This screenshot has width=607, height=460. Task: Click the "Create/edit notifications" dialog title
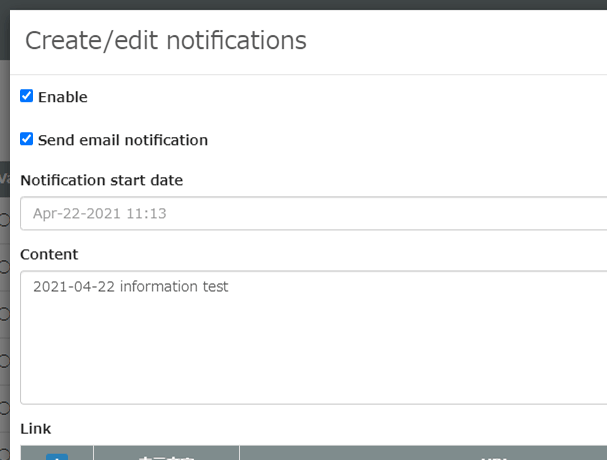click(x=165, y=40)
